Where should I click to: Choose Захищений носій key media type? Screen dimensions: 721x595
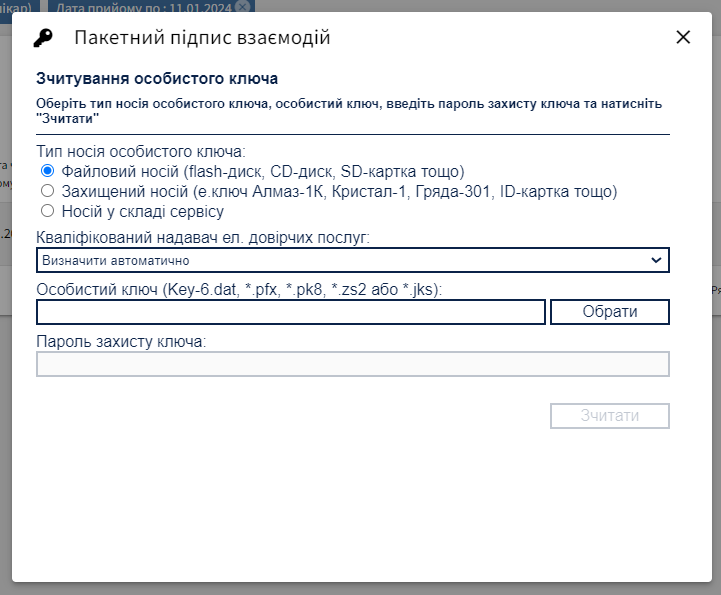click(x=47, y=191)
